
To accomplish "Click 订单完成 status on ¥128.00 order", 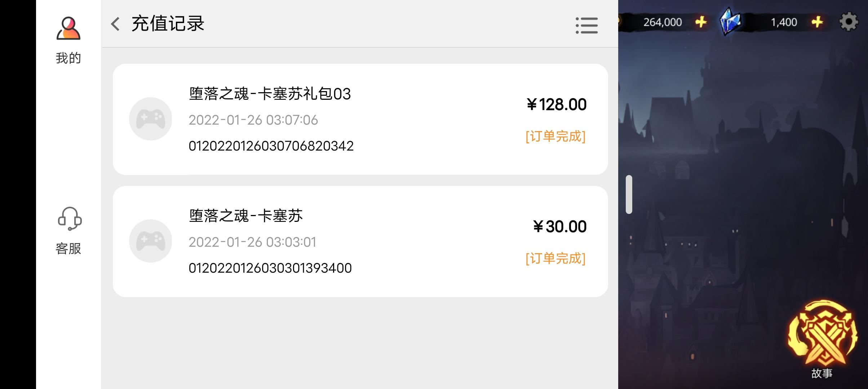I will tap(555, 137).
